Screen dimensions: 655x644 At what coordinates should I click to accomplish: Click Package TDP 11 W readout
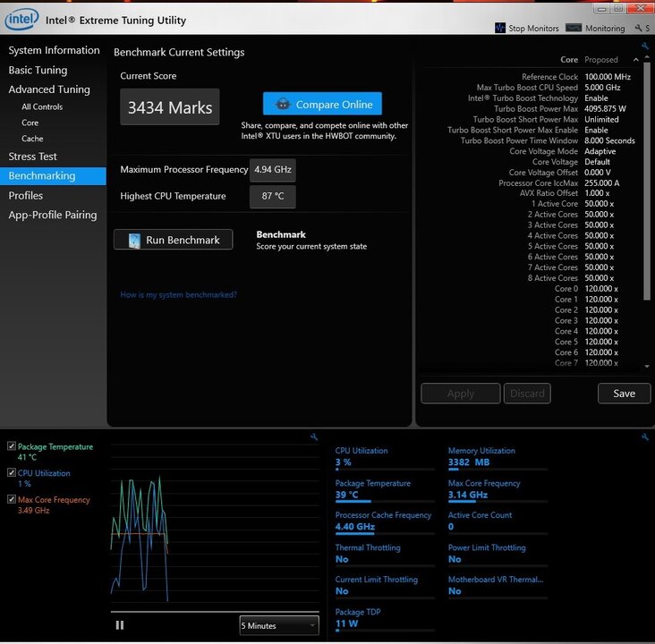click(346, 623)
